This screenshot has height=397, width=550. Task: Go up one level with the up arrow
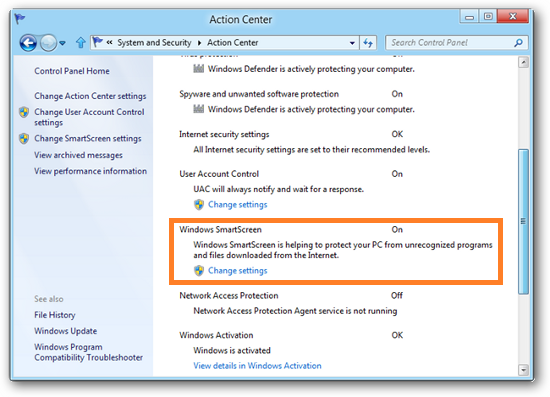point(81,43)
